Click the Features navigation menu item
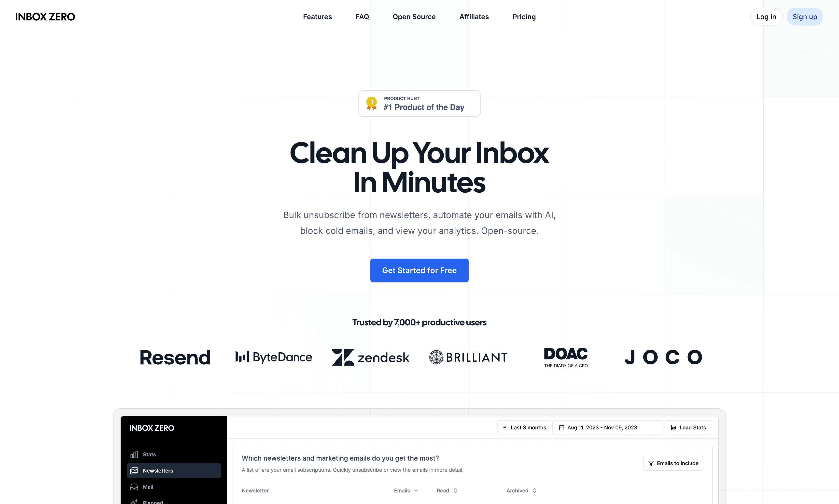 (317, 16)
